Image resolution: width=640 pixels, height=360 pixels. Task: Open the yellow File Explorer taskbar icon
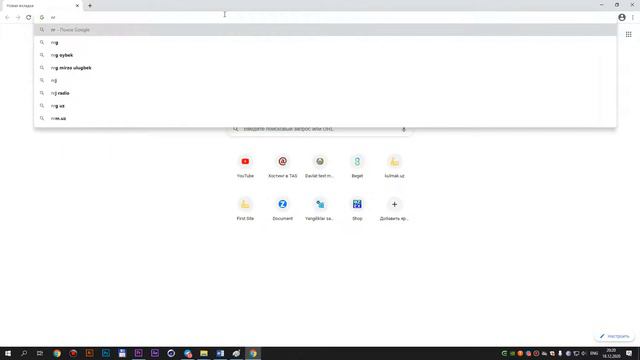204,353
